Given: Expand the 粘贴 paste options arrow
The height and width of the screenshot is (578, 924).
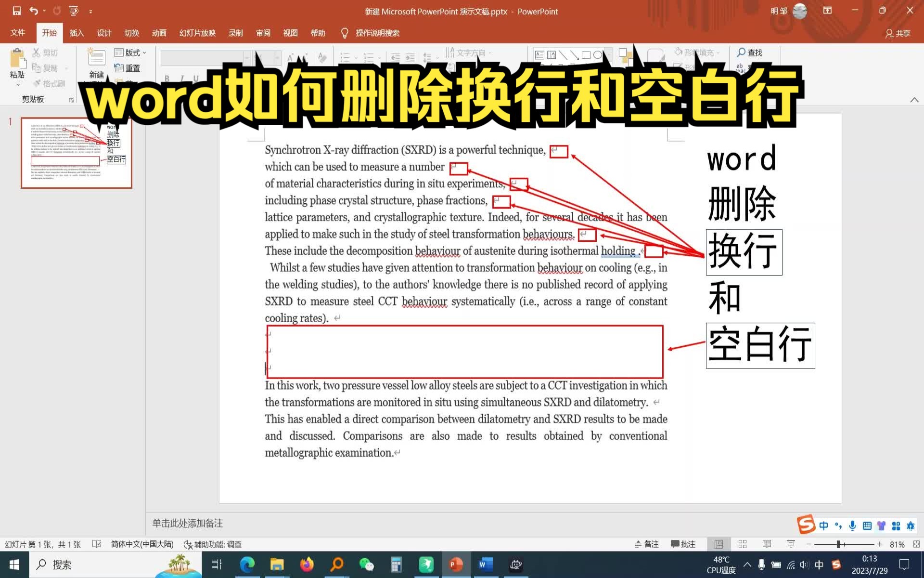Looking at the screenshot, I should click(x=18, y=85).
